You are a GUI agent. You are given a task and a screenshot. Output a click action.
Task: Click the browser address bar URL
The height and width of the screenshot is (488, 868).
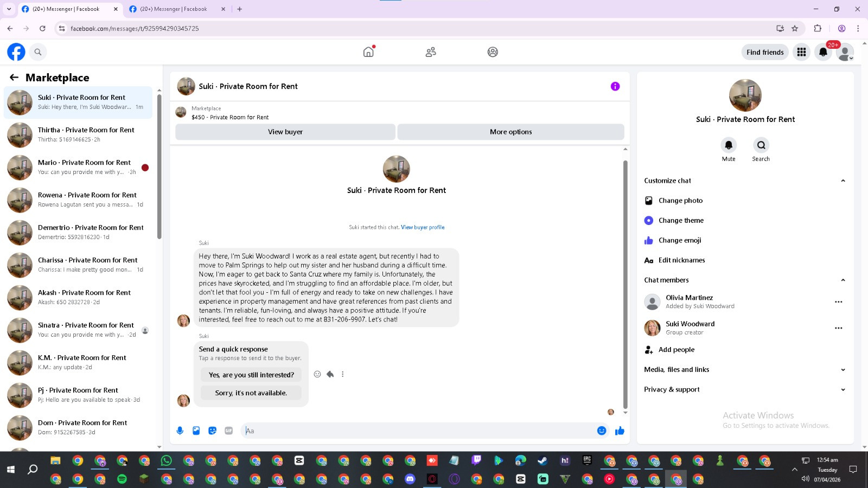point(135,28)
